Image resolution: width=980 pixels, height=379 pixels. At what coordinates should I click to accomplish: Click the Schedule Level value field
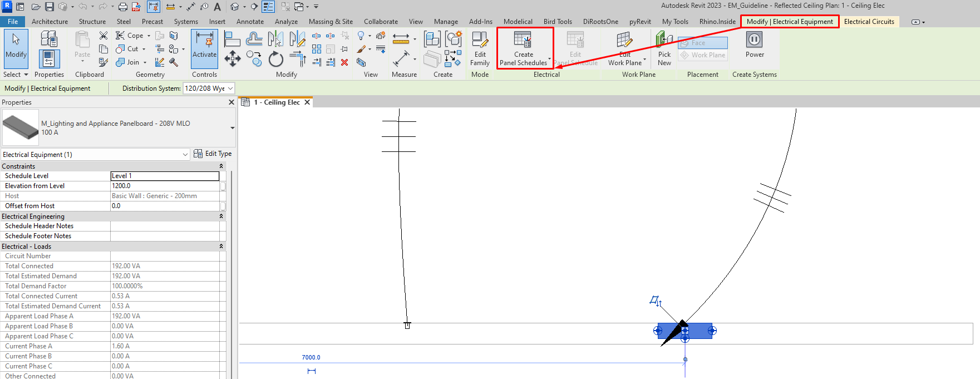[165, 176]
